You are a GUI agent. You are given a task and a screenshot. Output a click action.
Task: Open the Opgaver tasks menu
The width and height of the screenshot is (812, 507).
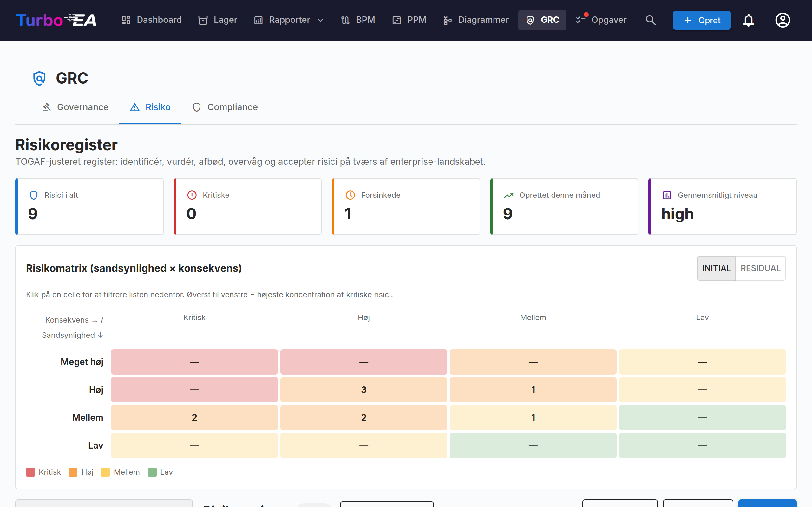pos(601,20)
